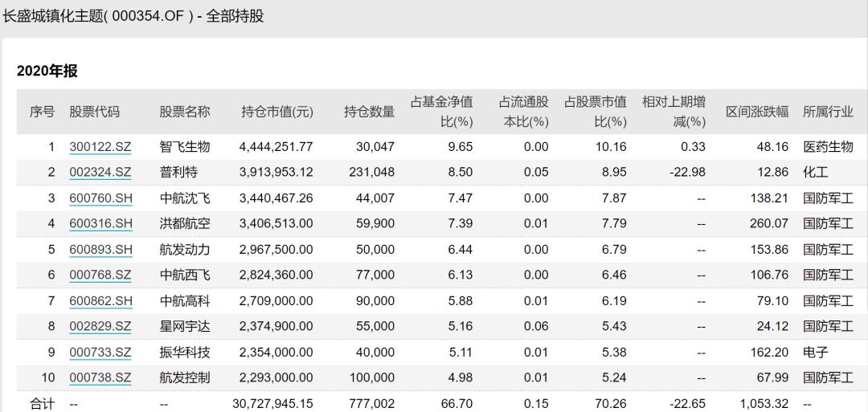Open stock code link 000733.SZ
This screenshot has height=412, width=868.
coord(100,353)
